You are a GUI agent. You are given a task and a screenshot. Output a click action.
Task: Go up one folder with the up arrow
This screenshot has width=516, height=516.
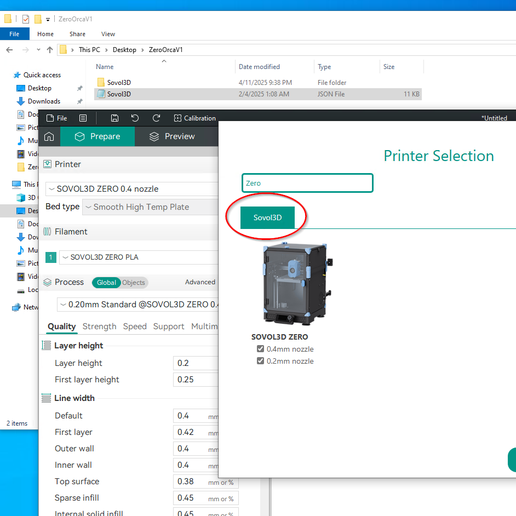click(50, 50)
